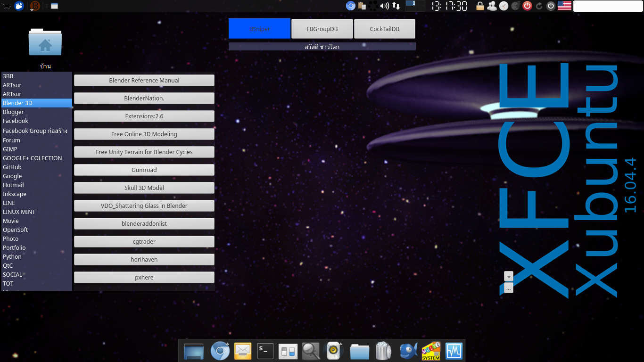Click the volume speaker icon in the panel
This screenshot has width=644, height=362.
coord(385,6)
